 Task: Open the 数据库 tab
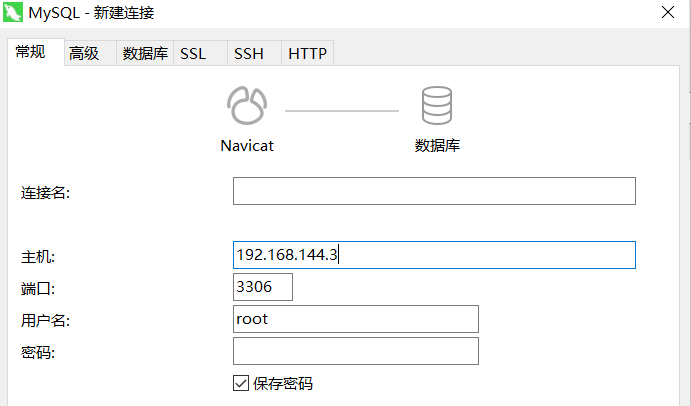[145, 53]
